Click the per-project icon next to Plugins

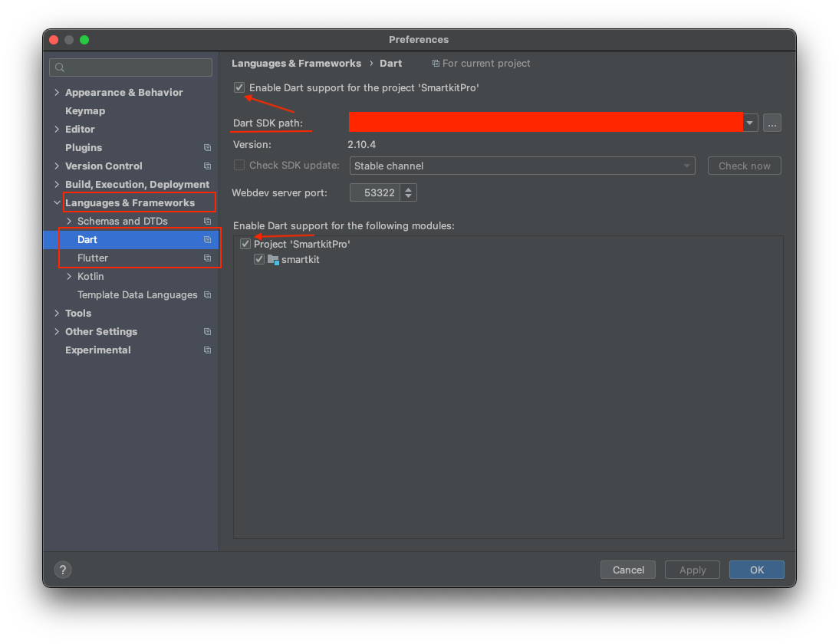coord(207,147)
